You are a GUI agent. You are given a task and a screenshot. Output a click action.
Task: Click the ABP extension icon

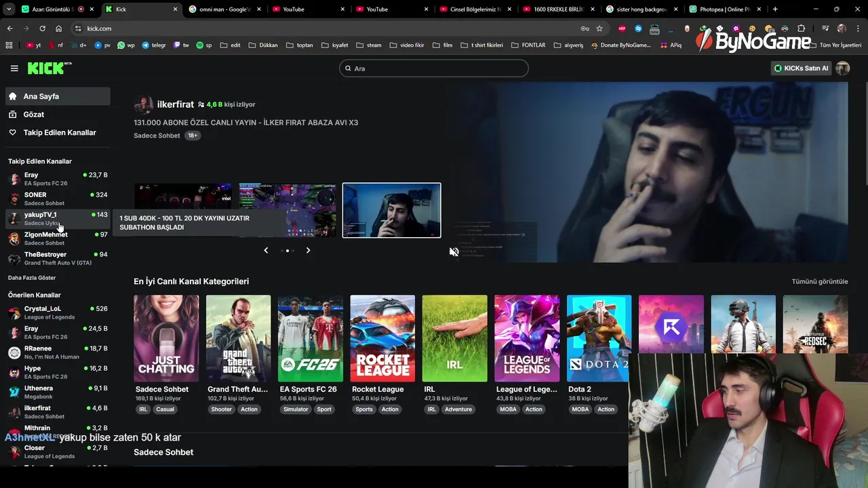click(x=622, y=28)
